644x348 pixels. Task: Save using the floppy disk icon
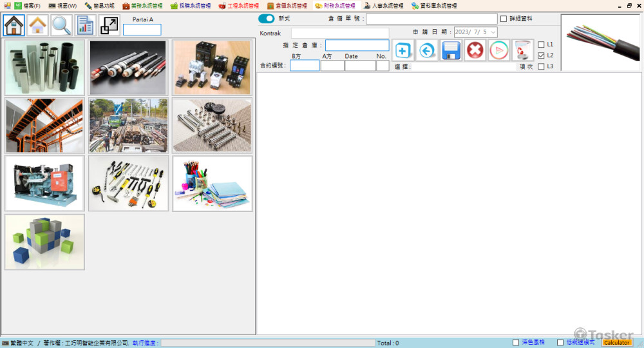[451, 50]
